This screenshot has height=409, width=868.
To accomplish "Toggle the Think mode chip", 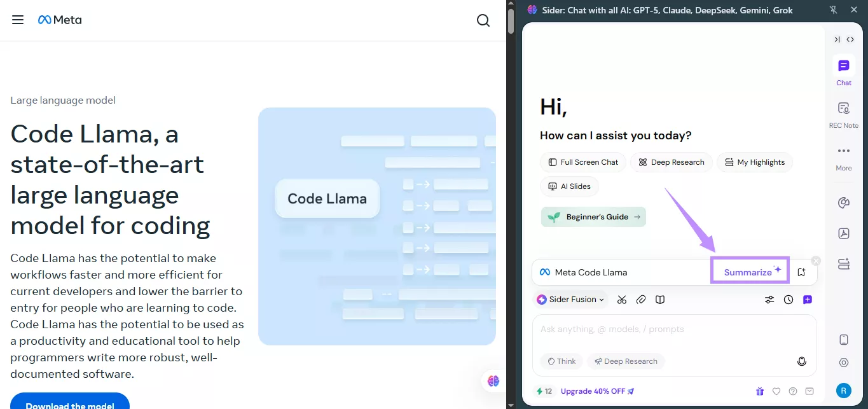I will [x=561, y=361].
